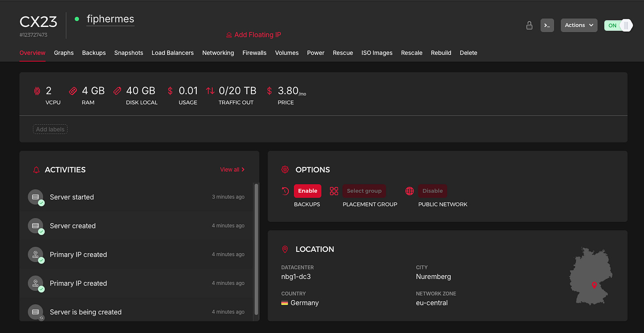This screenshot has width=644, height=333.
Task: Open the Actions dropdown menu
Action: [579, 25]
